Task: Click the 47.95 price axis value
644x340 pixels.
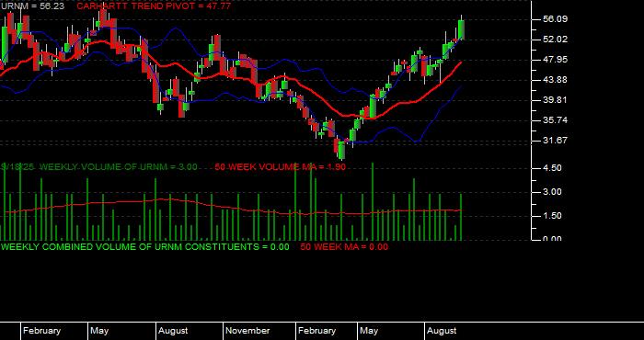Action: [555, 60]
